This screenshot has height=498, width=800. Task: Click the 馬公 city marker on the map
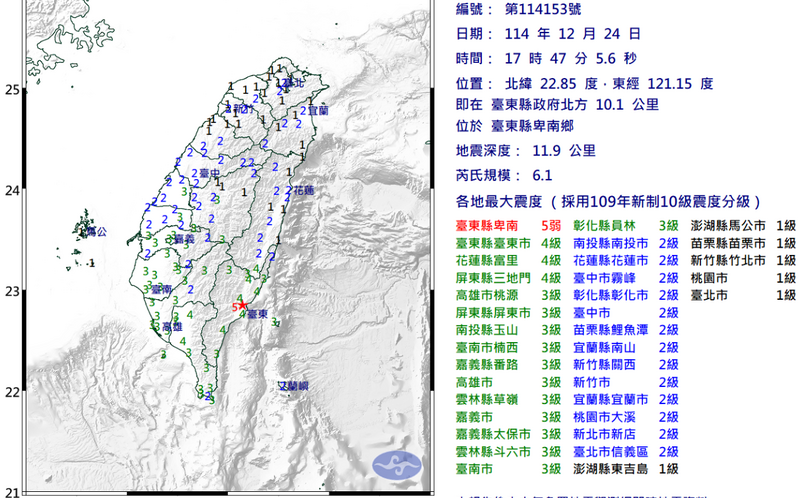pyautogui.click(x=95, y=231)
